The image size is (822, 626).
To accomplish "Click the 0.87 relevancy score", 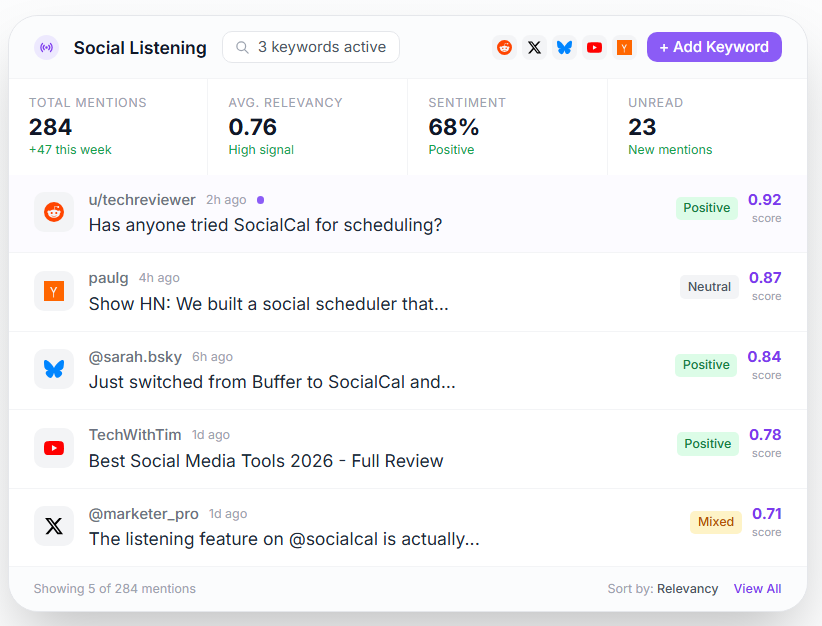I will coord(765,278).
